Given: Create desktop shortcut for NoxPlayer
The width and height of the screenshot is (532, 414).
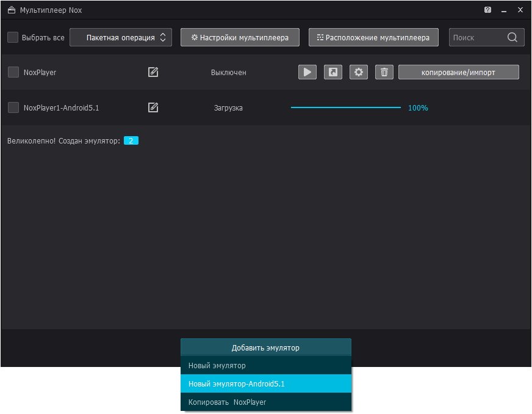Looking at the screenshot, I should click(333, 72).
